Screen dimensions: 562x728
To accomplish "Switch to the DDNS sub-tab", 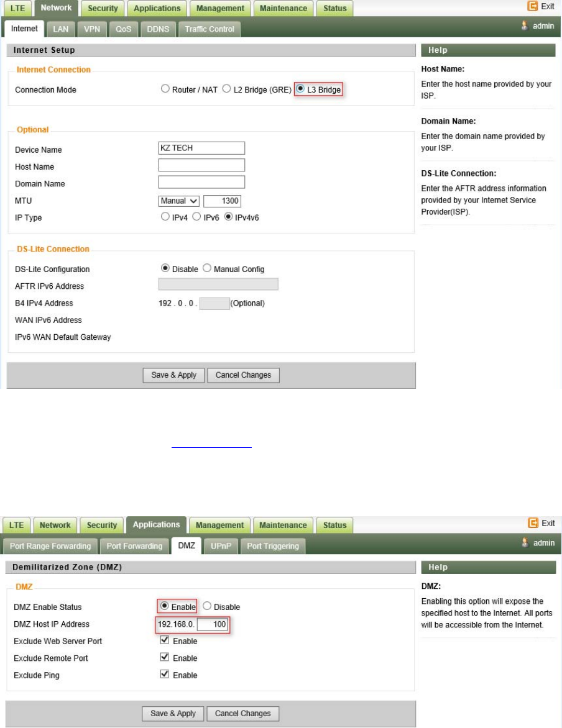I will [158, 29].
